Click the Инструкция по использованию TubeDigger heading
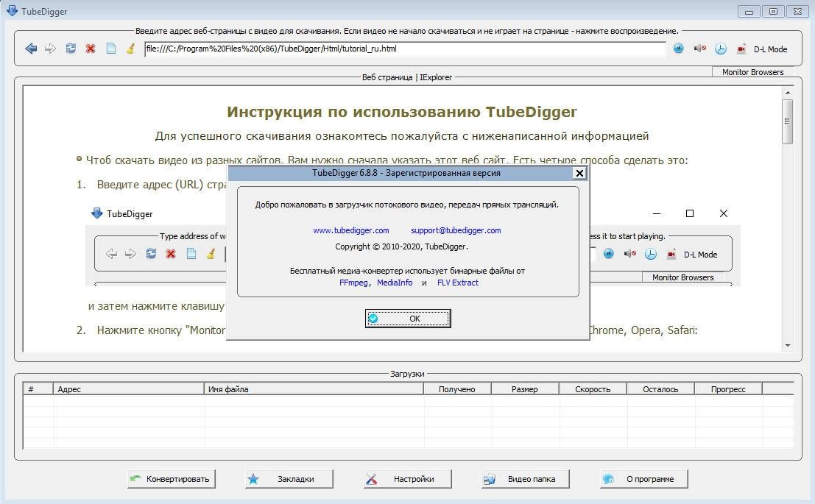The width and height of the screenshot is (815, 504). click(x=402, y=112)
